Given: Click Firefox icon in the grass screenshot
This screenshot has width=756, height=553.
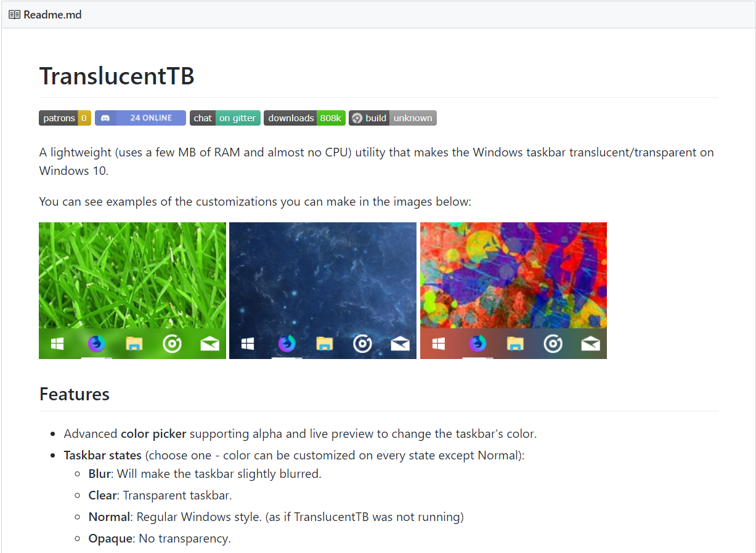Looking at the screenshot, I should click(96, 344).
